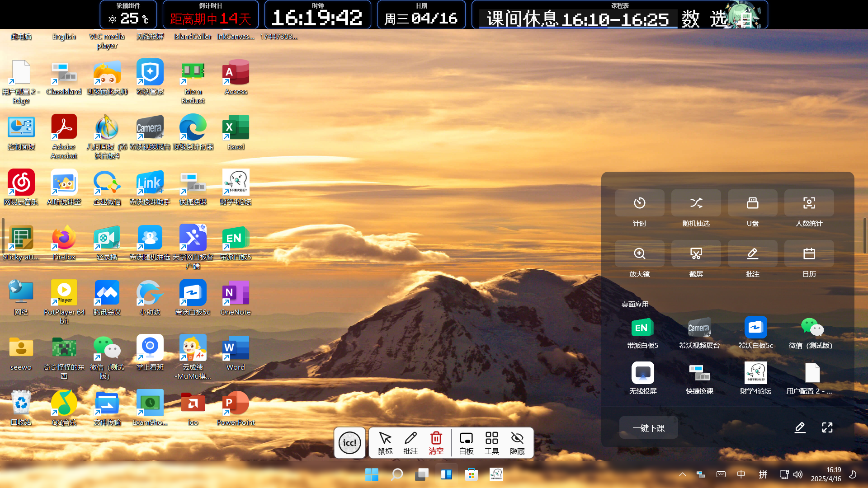
Task: Clear annotations with 清空 button
Action: coord(436,443)
